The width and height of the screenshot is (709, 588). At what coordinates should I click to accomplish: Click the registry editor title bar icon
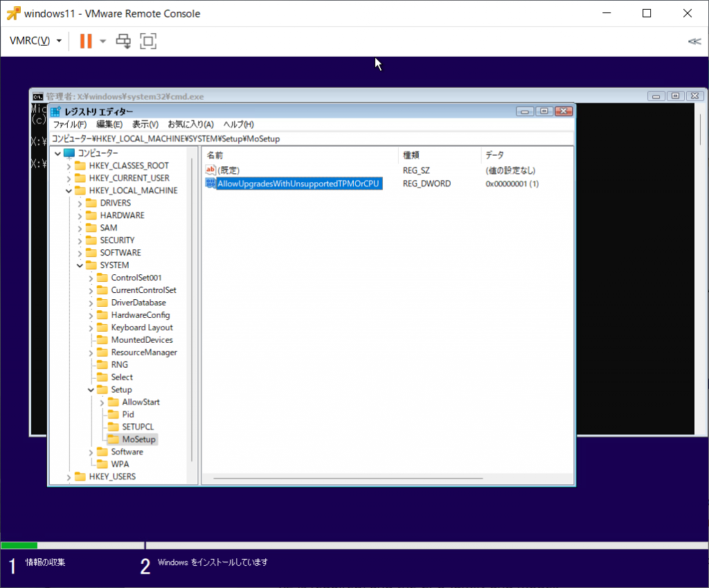(x=55, y=112)
